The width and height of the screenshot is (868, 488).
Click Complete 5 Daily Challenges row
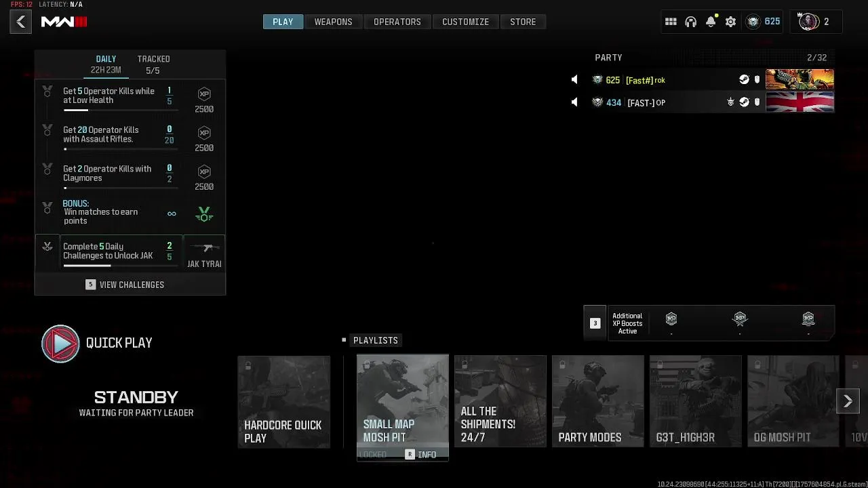pyautogui.click(x=130, y=253)
